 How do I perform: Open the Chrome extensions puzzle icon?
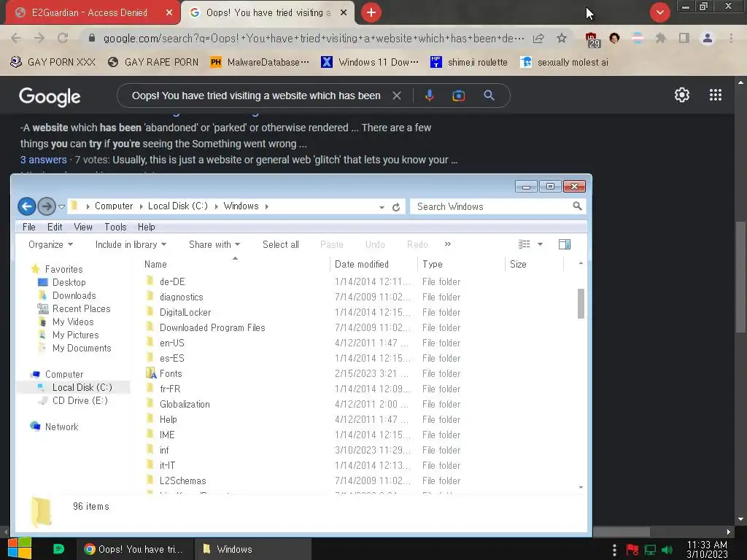coord(660,38)
